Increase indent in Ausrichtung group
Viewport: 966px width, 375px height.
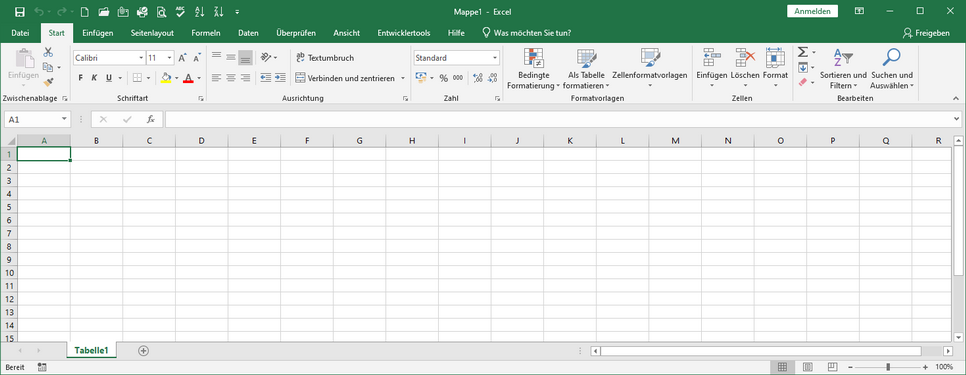click(x=280, y=78)
